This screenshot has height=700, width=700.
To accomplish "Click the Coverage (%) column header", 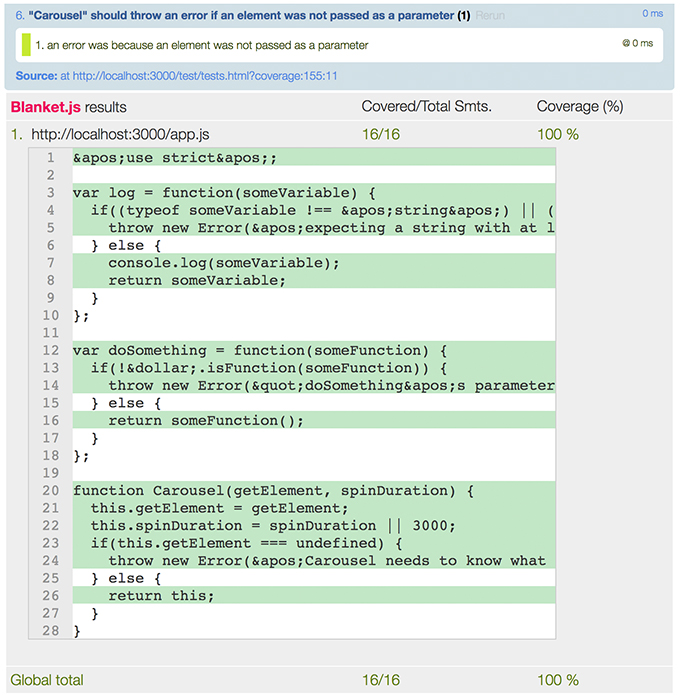I will pos(579,107).
